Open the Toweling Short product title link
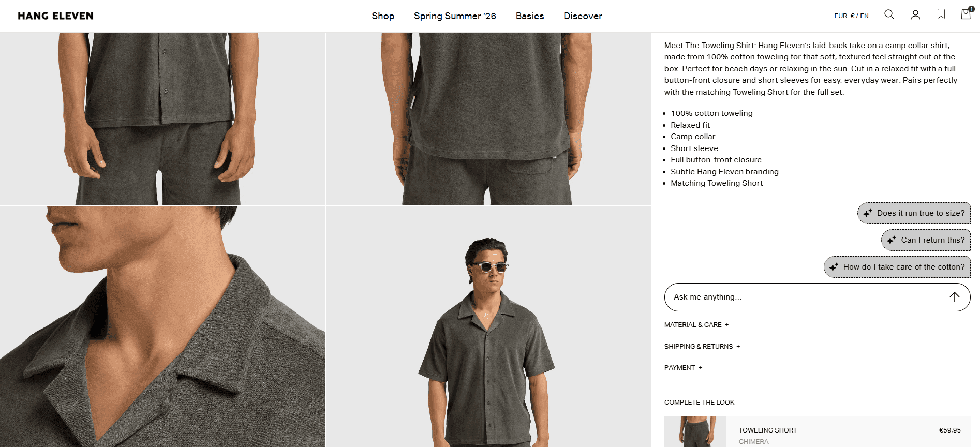980x447 pixels. (768, 430)
